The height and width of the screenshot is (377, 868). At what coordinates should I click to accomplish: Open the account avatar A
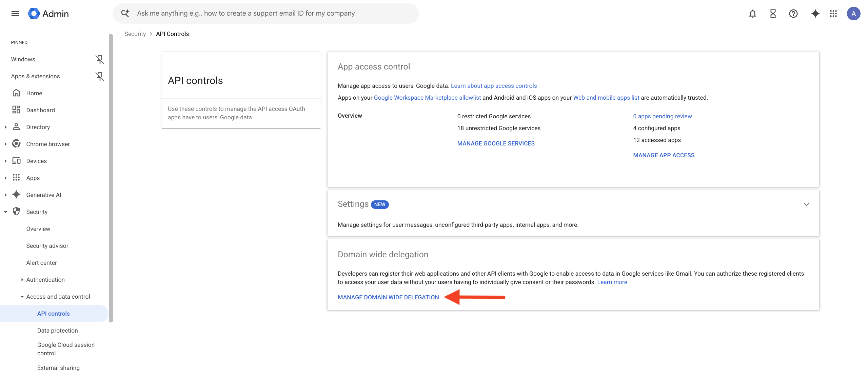pyautogui.click(x=853, y=14)
